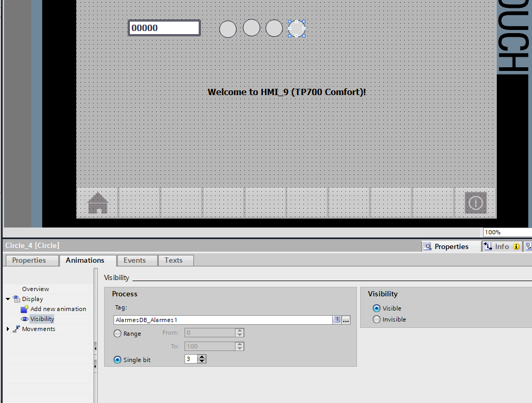The width and height of the screenshot is (532, 403).
Task: Open the Info inspector tab
Action: coord(502,246)
